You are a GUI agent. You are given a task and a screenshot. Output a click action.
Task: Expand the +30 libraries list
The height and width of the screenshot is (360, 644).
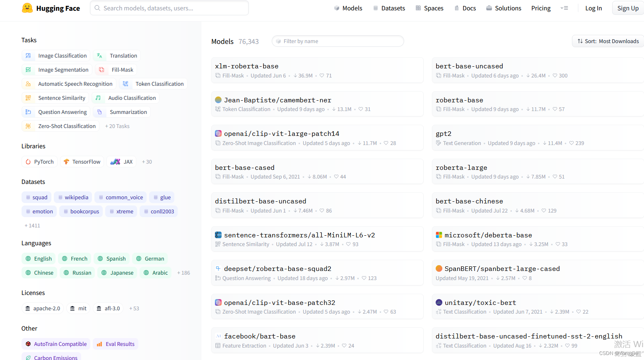(147, 162)
